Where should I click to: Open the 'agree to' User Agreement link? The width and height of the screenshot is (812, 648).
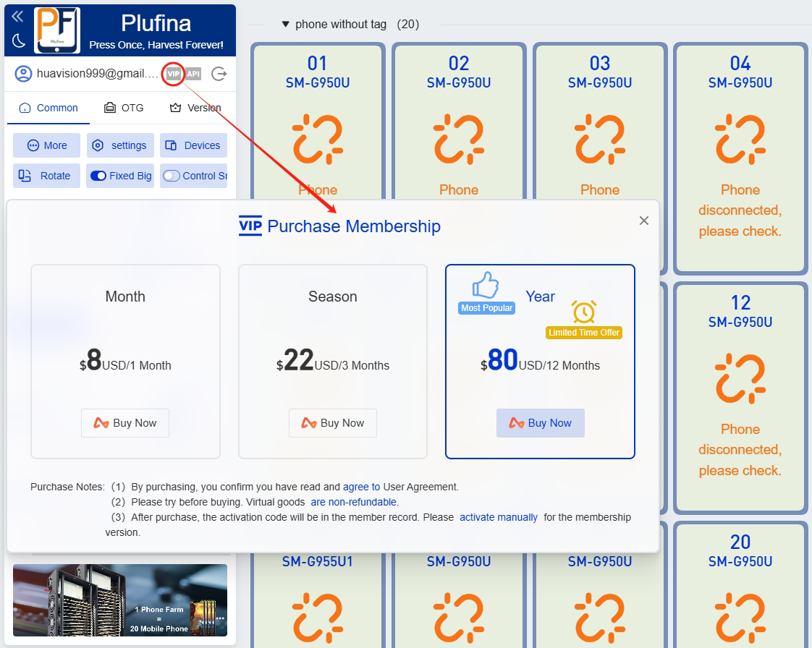tap(361, 487)
